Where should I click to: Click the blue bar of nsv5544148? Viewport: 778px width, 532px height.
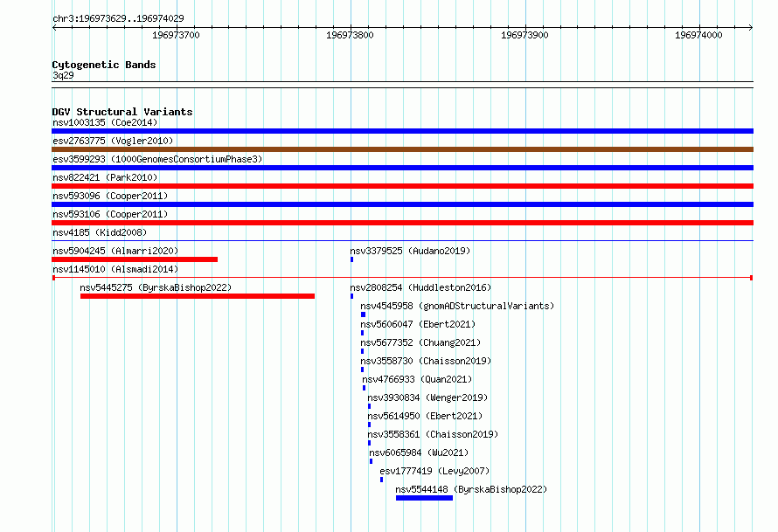click(x=424, y=498)
